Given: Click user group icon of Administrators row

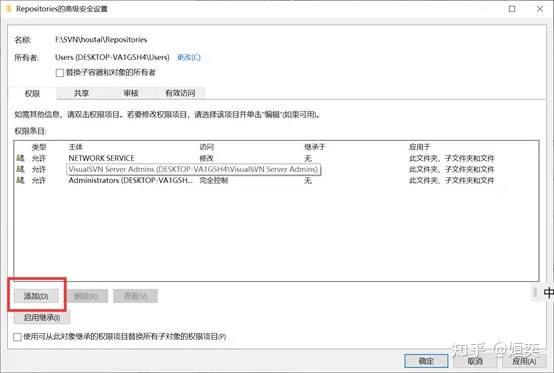Looking at the screenshot, I should click(x=20, y=180).
